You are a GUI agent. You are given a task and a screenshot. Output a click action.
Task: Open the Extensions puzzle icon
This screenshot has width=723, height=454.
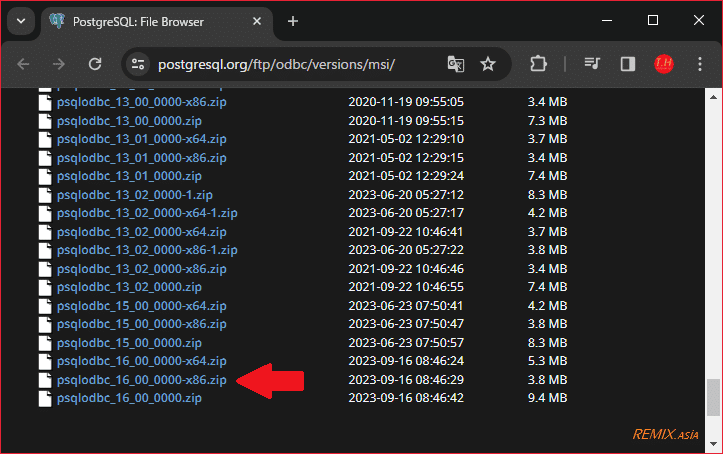click(x=538, y=64)
